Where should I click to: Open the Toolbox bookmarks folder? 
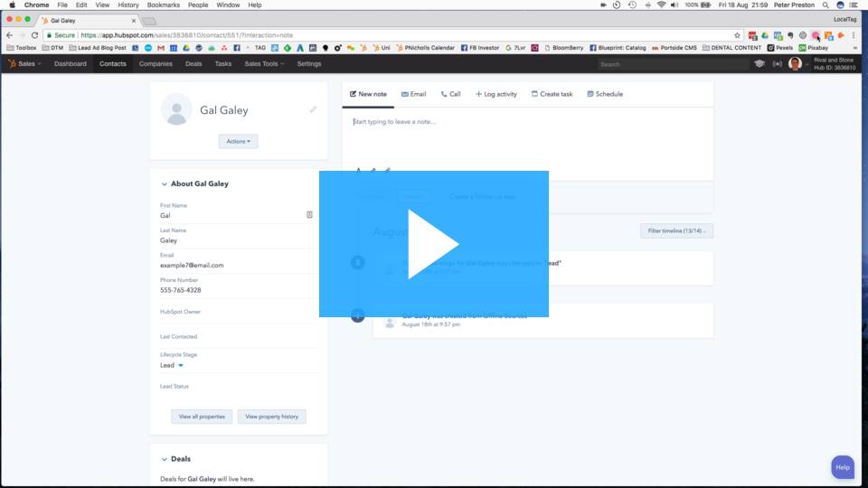pos(22,48)
